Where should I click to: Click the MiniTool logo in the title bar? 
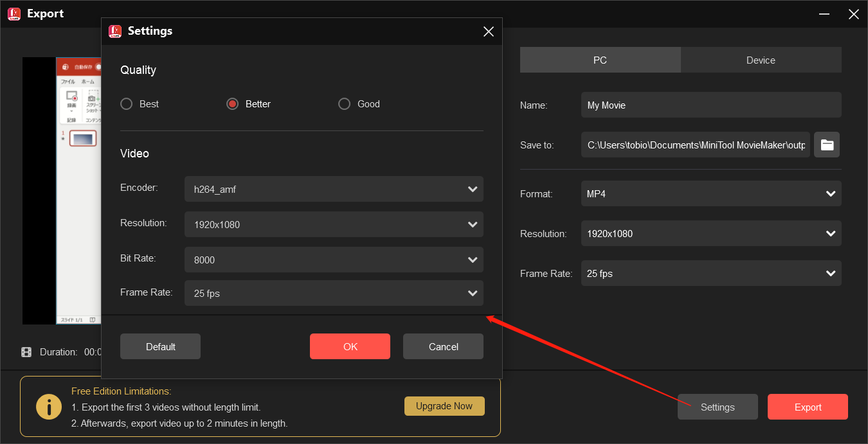pyautogui.click(x=14, y=13)
